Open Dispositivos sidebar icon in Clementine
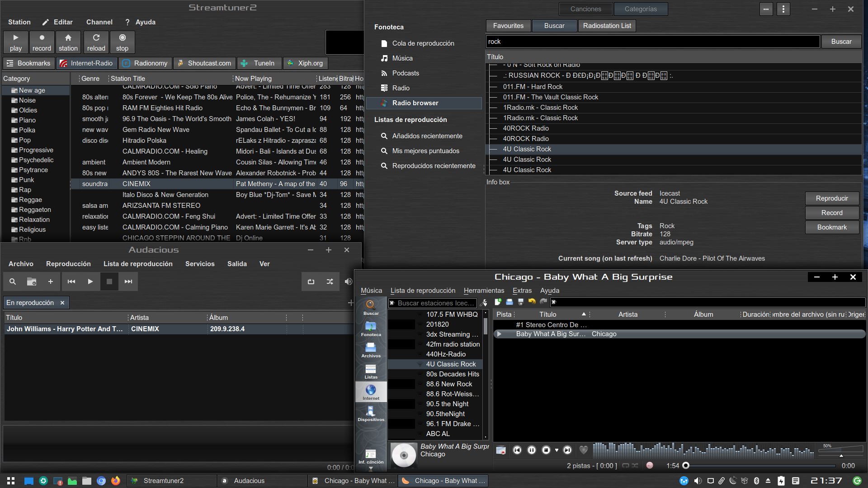Image resolution: width=868 pixels, height=488 pixels. click(x=371, y=413)
